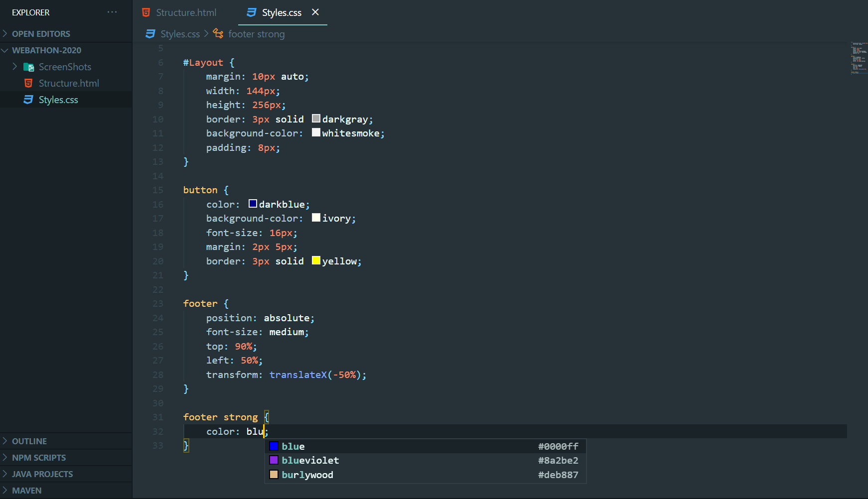Screen dimensions: 868x499
Task: Choose blue from the autocomplete list
Action: click(425, 446)
